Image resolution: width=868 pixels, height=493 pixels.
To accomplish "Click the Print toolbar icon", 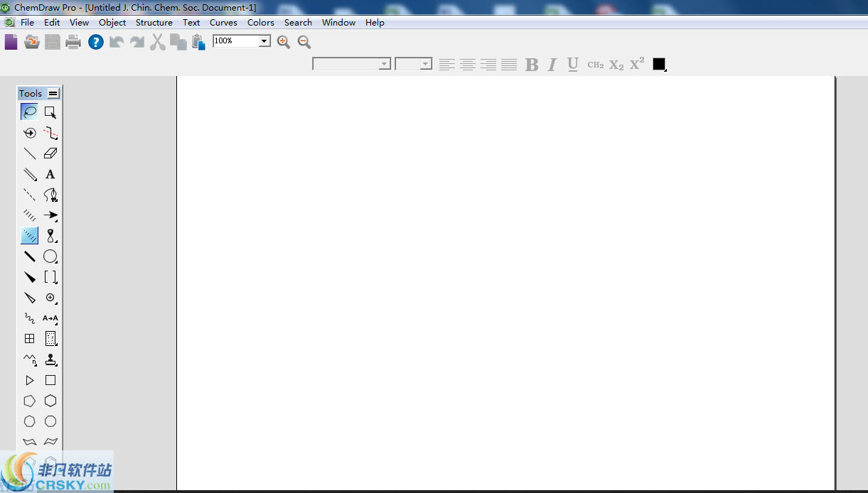I will click(x=73, y=42).
